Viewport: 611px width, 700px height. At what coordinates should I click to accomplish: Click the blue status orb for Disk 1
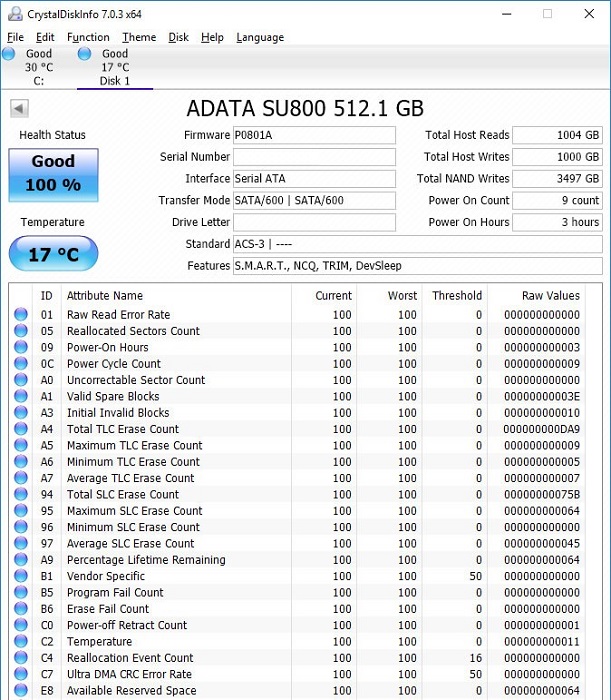point(84,54)
